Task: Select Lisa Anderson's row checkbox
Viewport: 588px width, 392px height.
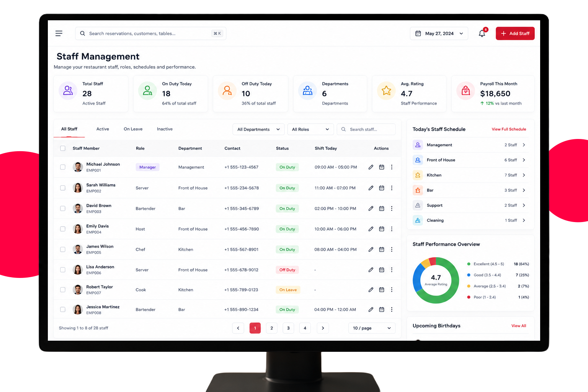Action: [63, 270]
